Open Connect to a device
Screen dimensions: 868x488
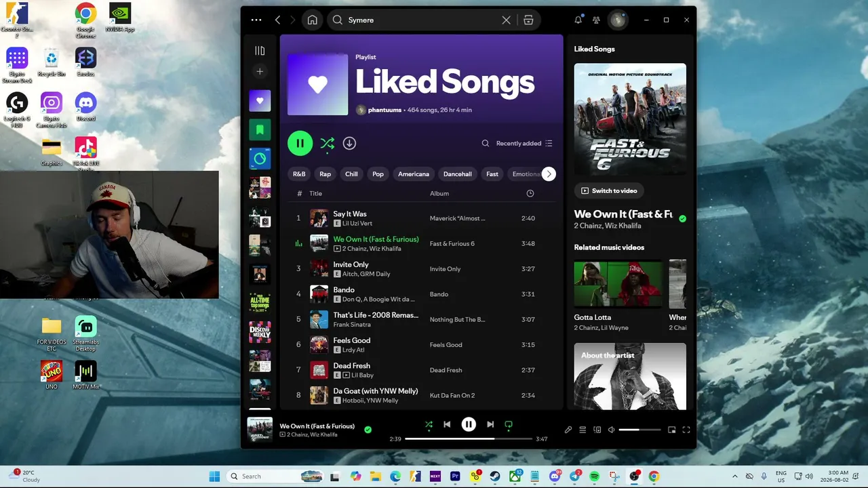click(597, 430)
